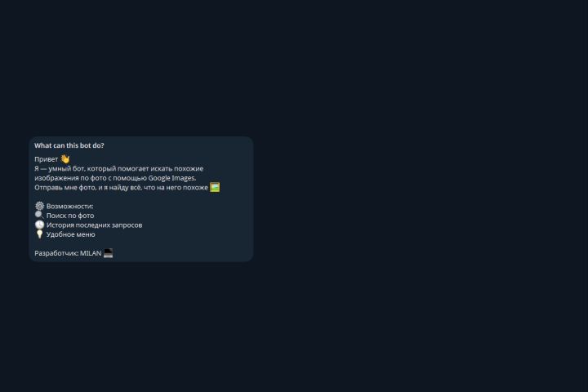Click the 'Google Images' text

point(171,178)
